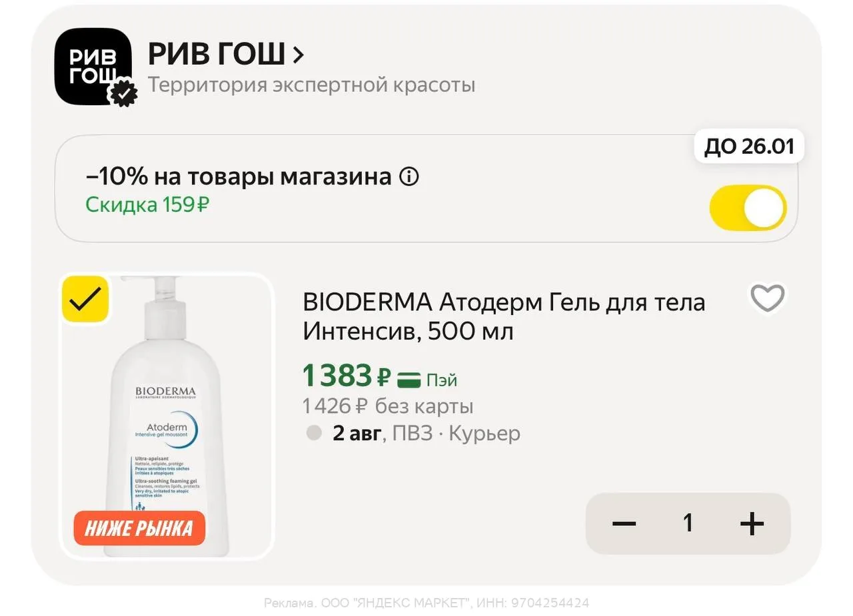
Task: Open РИВ ГОШ store title link
Action: coord(217,55)
